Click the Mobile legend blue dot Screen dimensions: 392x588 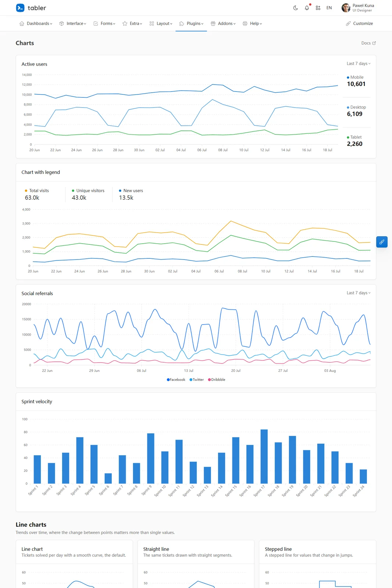pos(348,78)
